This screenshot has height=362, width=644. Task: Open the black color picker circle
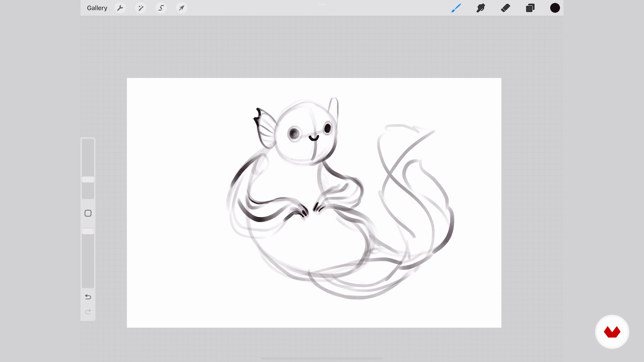555,8
